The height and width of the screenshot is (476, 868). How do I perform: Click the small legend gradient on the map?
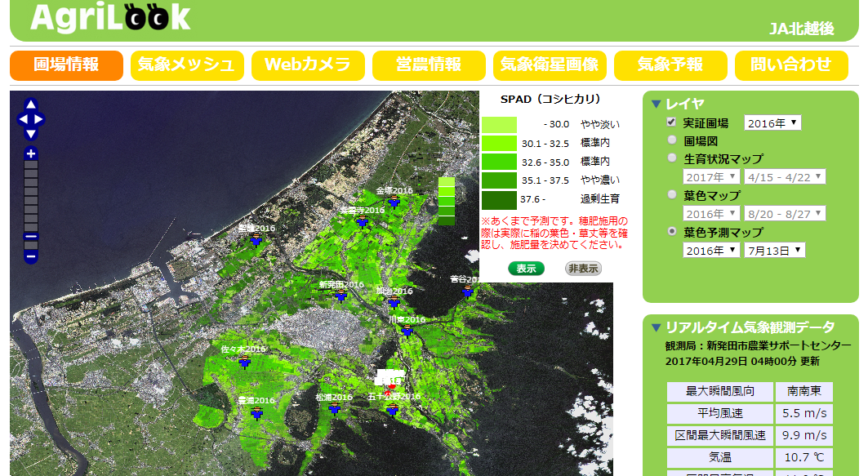point(446,201)
